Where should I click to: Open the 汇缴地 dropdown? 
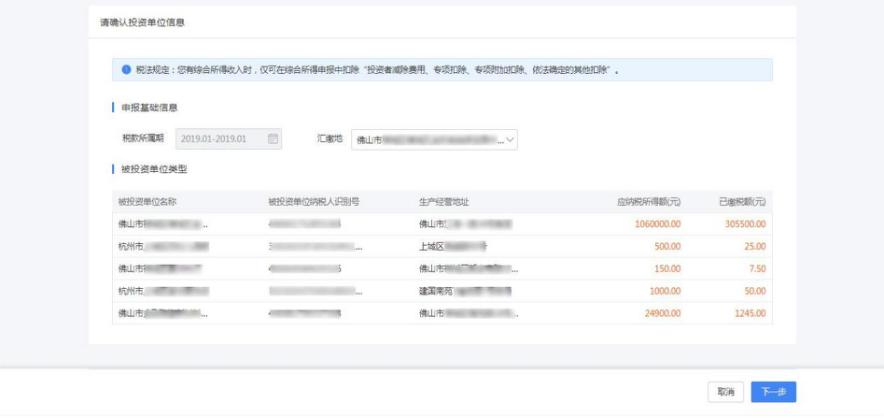click(x=434, y=139)
